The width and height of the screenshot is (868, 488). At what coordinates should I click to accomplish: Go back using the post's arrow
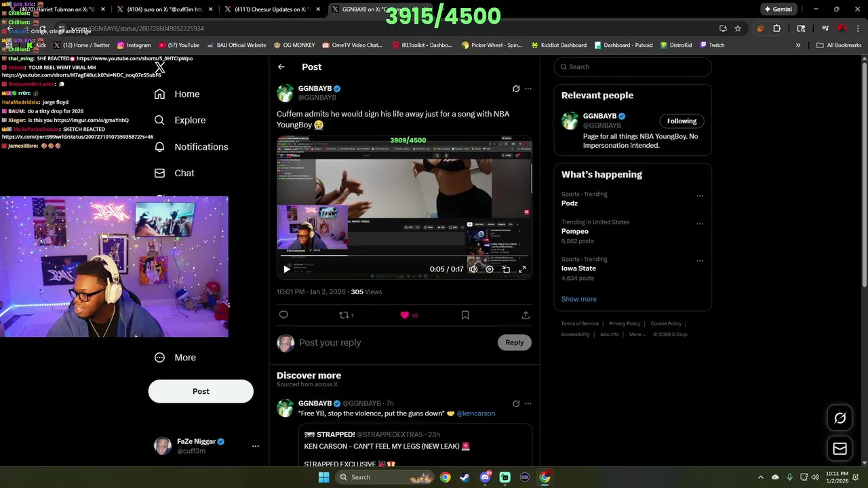click(281, 66)
